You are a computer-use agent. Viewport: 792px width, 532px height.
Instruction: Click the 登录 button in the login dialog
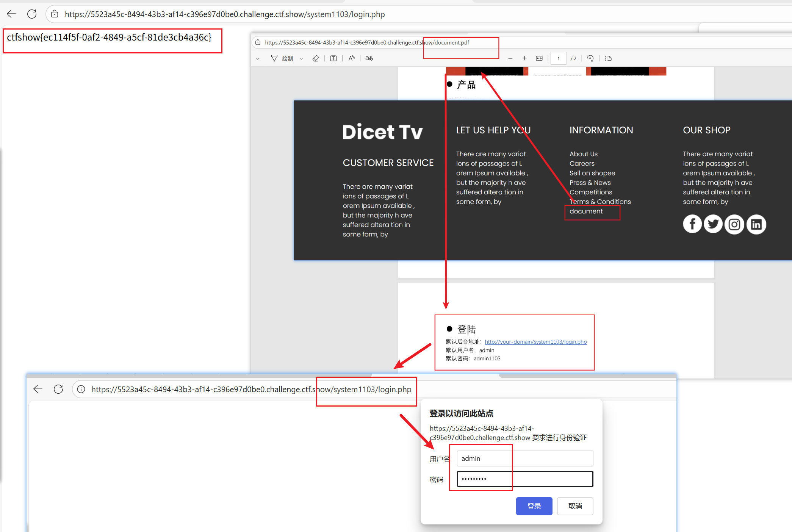(x=534, y=506)
